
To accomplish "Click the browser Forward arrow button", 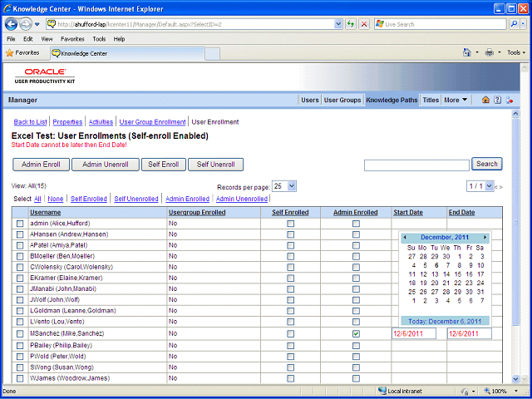I will (x=26, y=24).
